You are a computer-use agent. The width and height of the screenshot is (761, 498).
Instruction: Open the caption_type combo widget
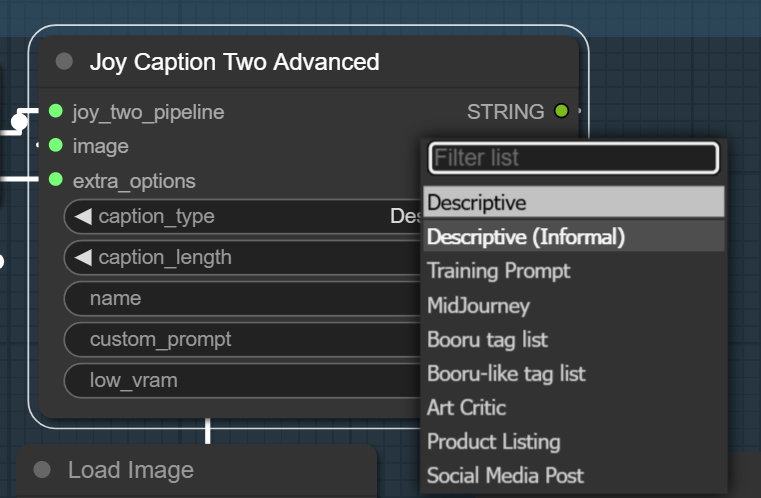point(243,216)
